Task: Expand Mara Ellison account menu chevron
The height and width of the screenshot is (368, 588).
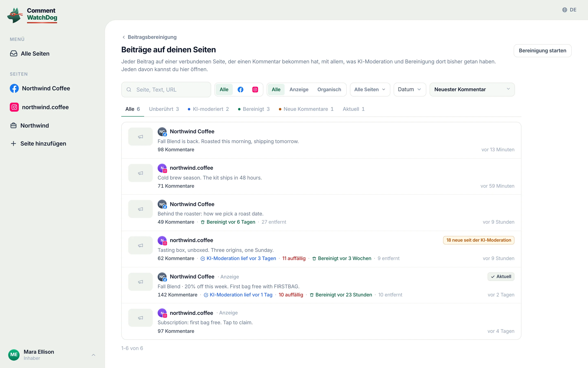Action: click(x=94, y=355)
